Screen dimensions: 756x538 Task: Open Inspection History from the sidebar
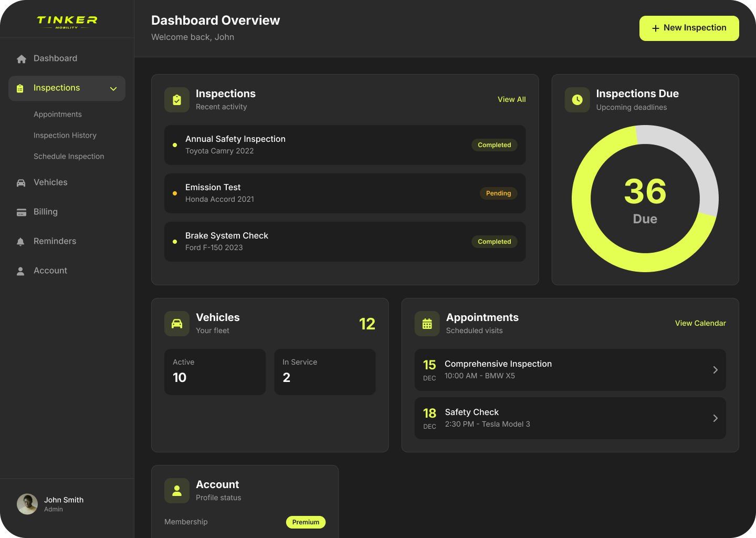coord(65,135)
